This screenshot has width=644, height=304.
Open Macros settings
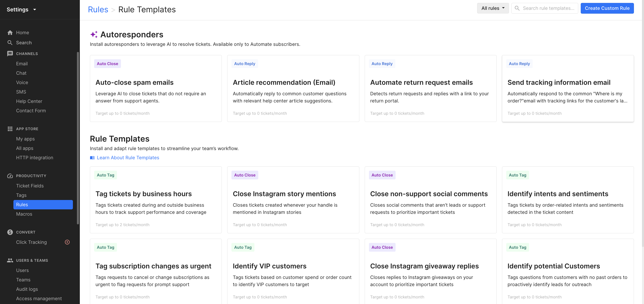pos(24,214)
